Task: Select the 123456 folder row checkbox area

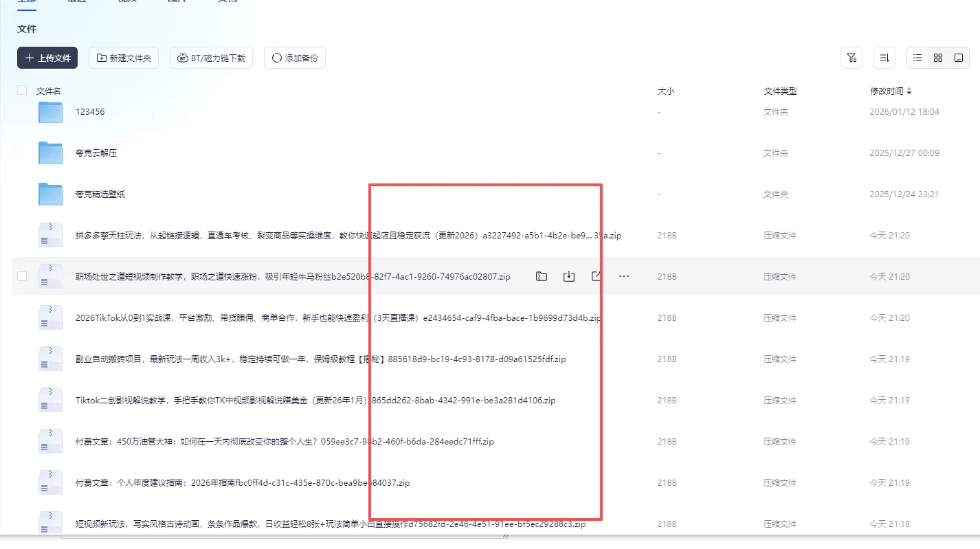Action: 21,111
